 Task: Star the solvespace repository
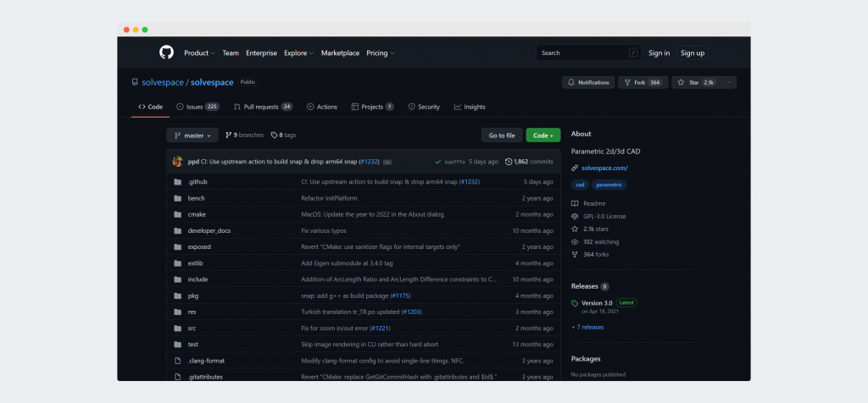(696, 82)
